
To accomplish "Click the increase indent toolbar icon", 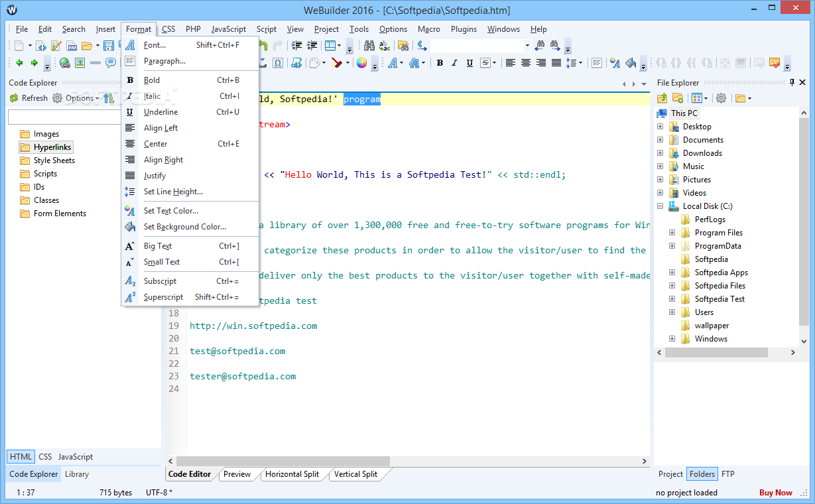I will [296, 46].
